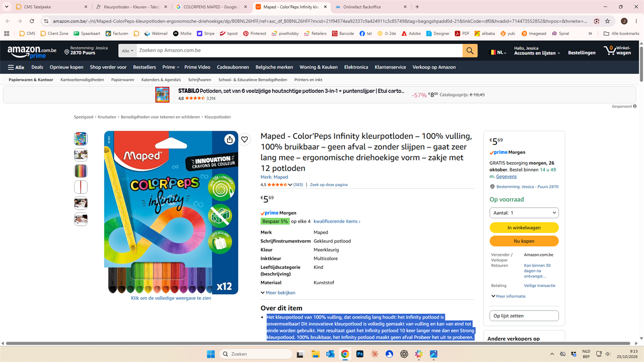Show hidden system tray icons
The height and width of the screenshot is (362, 644).
[x=552, y=354]
